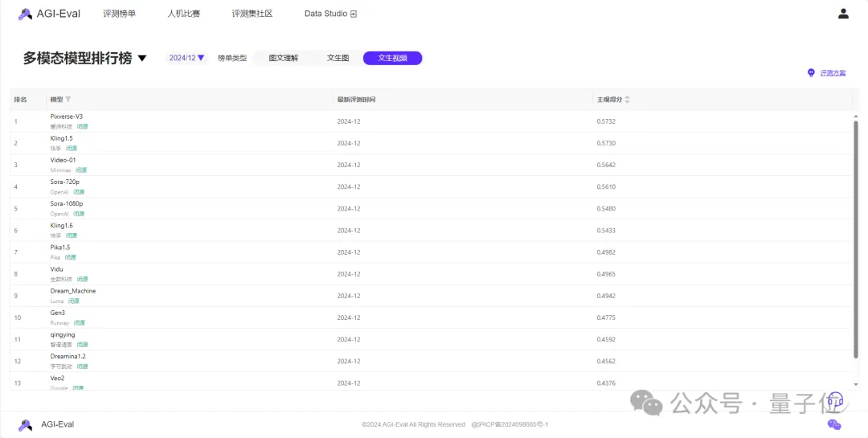Open the headset customer support icon
Screen dimensions: 868x438
(835, 399)
